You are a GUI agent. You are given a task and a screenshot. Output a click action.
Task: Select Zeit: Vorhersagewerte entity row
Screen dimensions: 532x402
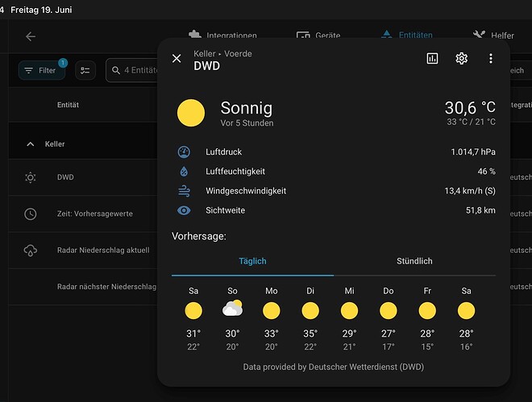click(83, 213)
